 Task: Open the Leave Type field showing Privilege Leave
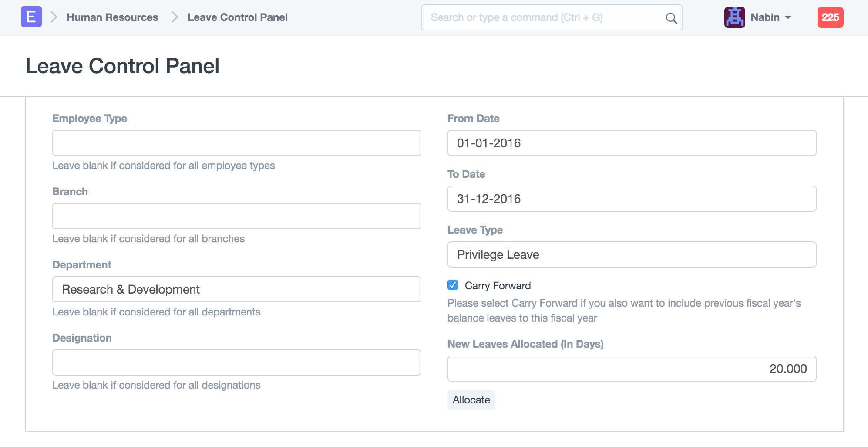coord(631,254)
